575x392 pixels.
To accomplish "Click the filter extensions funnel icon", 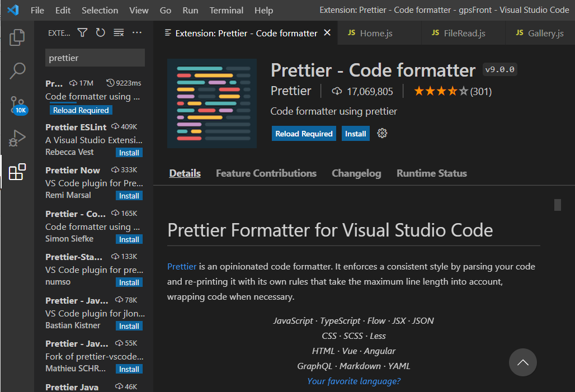I will coord(82,32).
